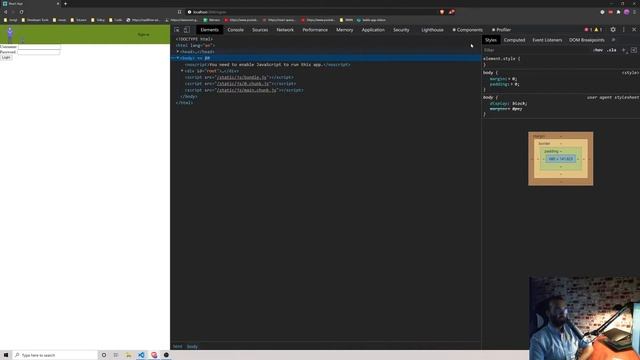Open the bundle.js script link
640x360 pixels.
coord(242,77)
